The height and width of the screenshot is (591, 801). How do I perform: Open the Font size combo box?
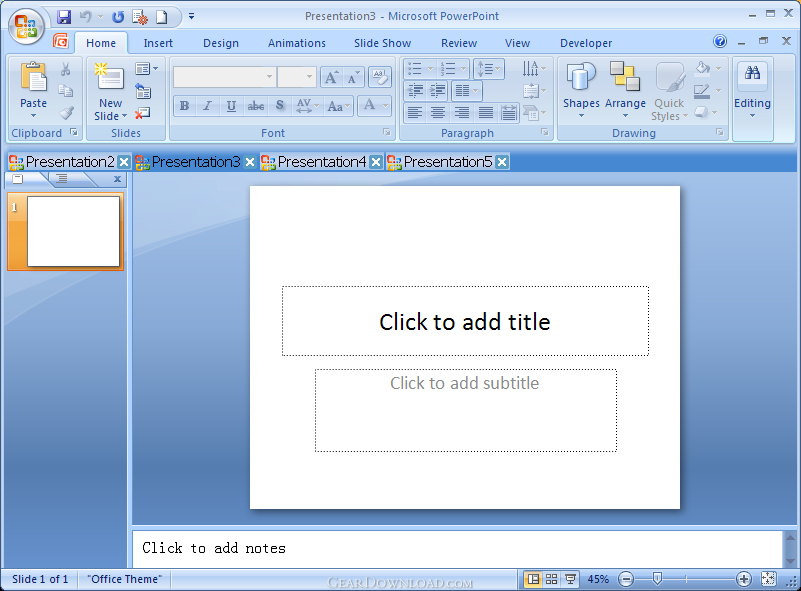click(296, 77)
